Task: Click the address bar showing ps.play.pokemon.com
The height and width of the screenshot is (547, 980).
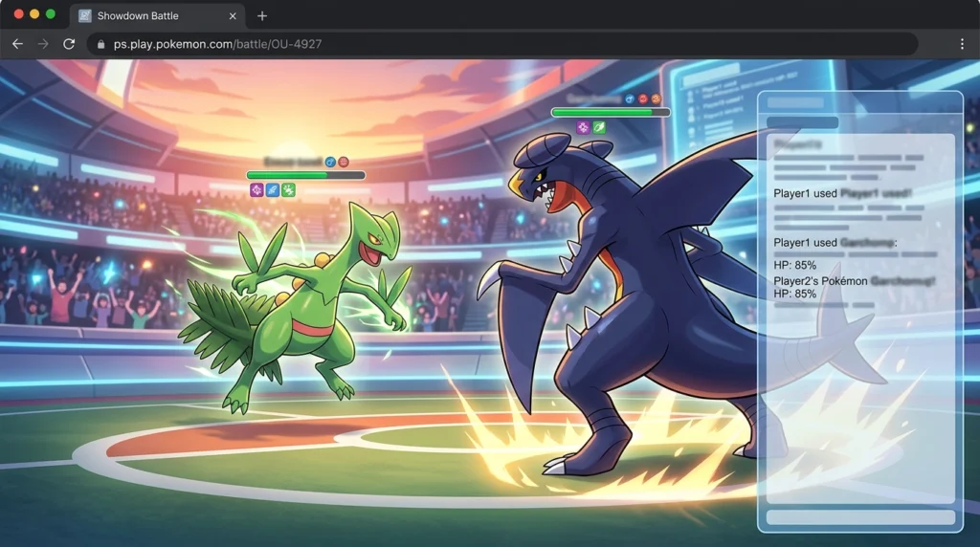Action: pyautogui.click(x=503, y=44)
